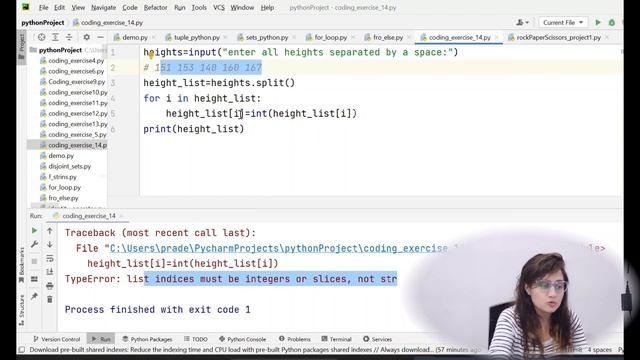The image size is (640, 360).
Task: Select the coding_exercise_14 run tab
Action: coord(89,216)
